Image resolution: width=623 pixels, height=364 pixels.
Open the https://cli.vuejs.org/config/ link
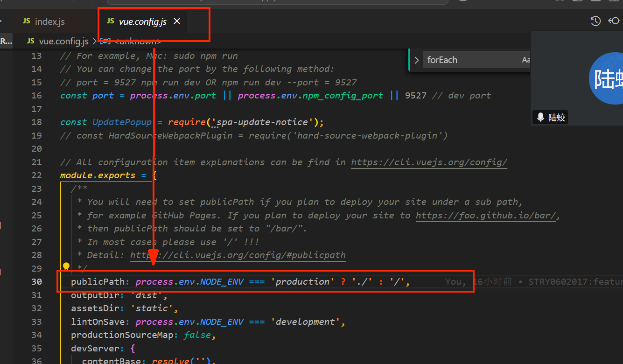click(428, 162)
